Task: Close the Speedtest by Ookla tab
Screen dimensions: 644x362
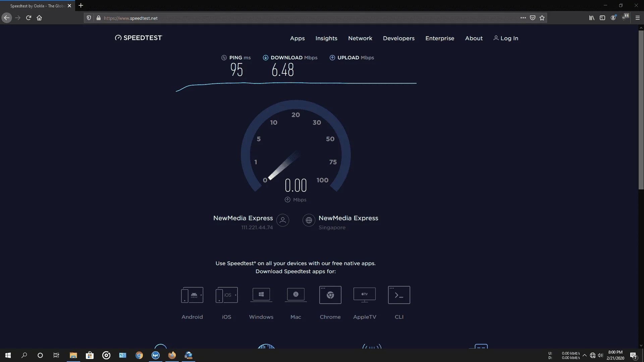Action: (69, 6)
